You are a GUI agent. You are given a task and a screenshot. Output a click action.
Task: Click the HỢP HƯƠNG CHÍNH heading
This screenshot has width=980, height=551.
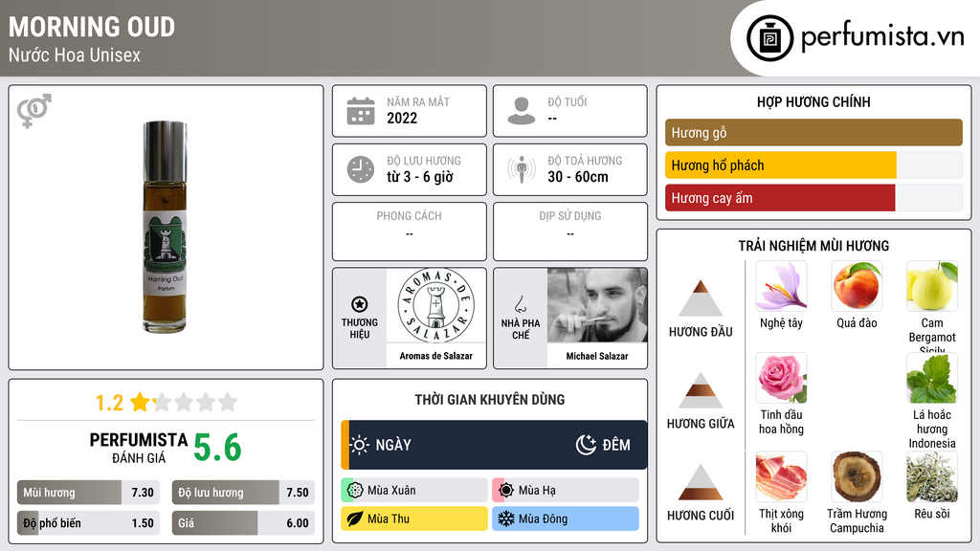813,101
